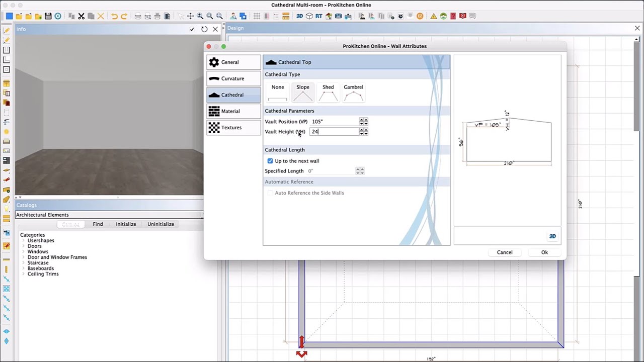Click the house view icon
The image size is (644, 362).
point(329,16)
